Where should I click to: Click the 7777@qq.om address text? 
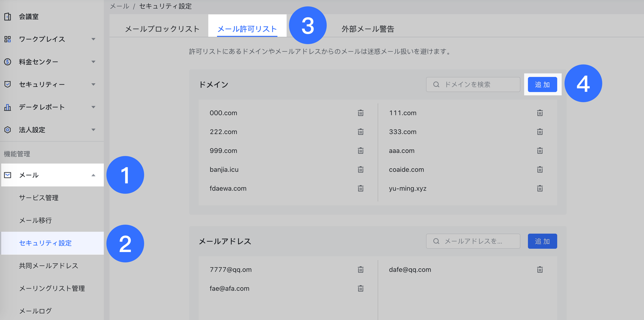coord(230,269)
